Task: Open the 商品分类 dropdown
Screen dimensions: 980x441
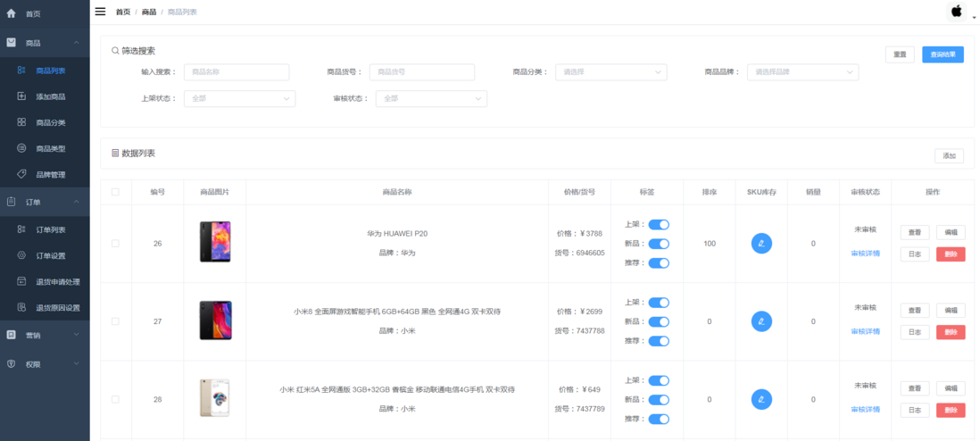Action: pyautogui.click(x=611, y=72)
